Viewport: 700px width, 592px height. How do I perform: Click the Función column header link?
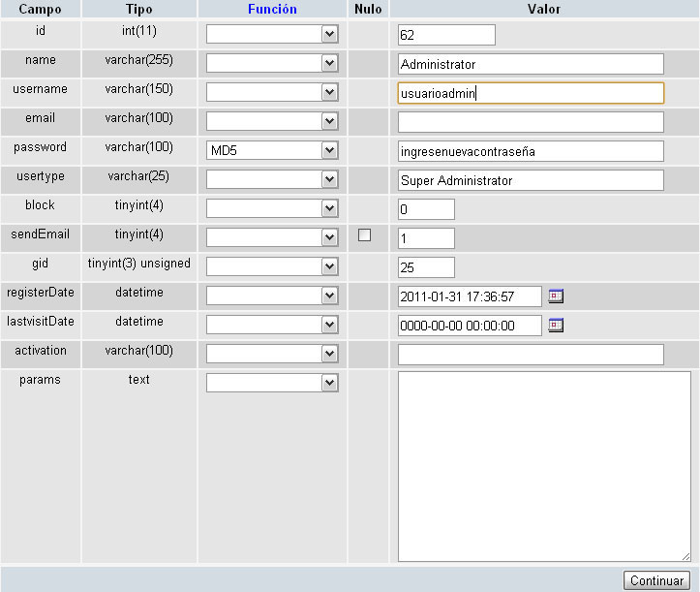(272, 9)
